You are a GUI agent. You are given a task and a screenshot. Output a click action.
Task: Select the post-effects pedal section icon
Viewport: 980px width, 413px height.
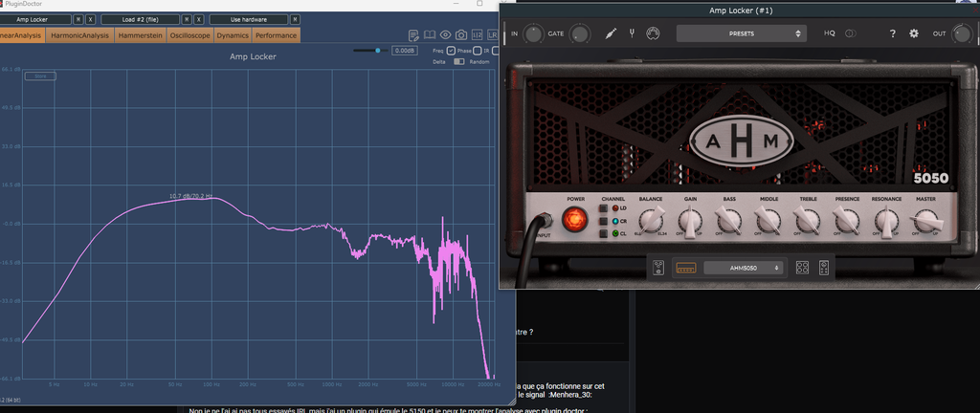pos(824,269)
